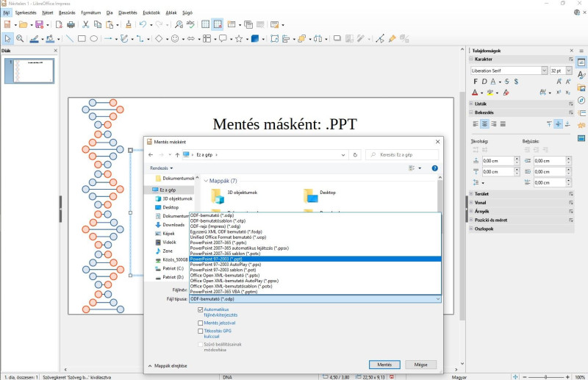This screenshot has height=380, width=588.
Task: Open the Szerkesztés menu
Action: [26, 12]
